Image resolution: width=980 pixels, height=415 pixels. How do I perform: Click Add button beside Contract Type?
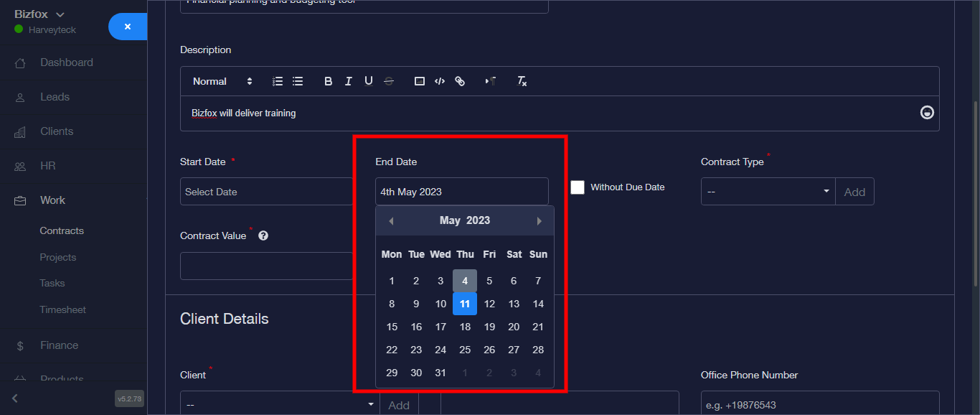click(854, 192)
